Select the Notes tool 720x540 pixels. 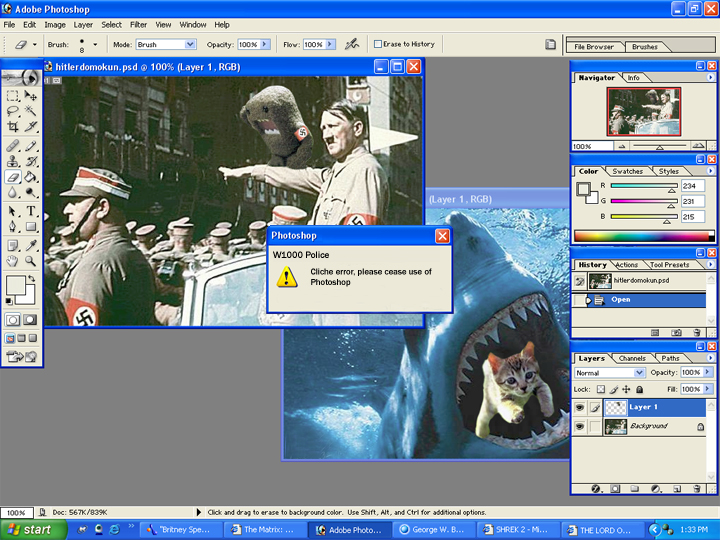[x=13, y=246]
